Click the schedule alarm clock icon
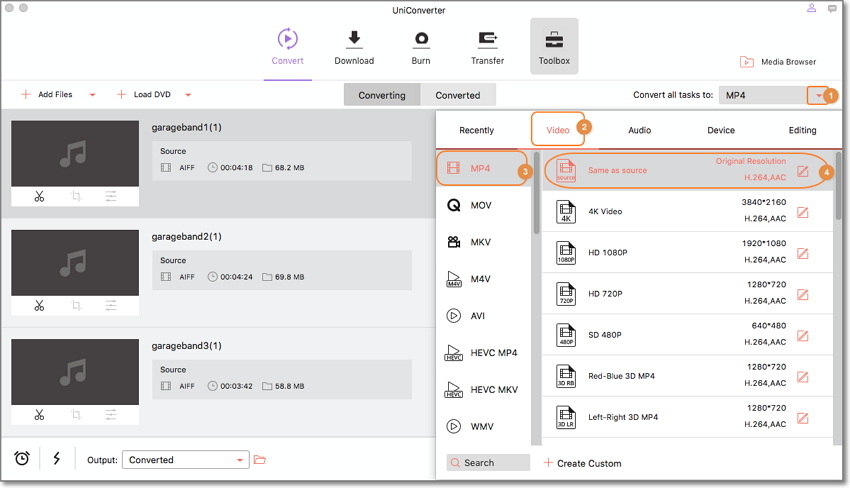This screenshot has width=850, height=488. 22,459
